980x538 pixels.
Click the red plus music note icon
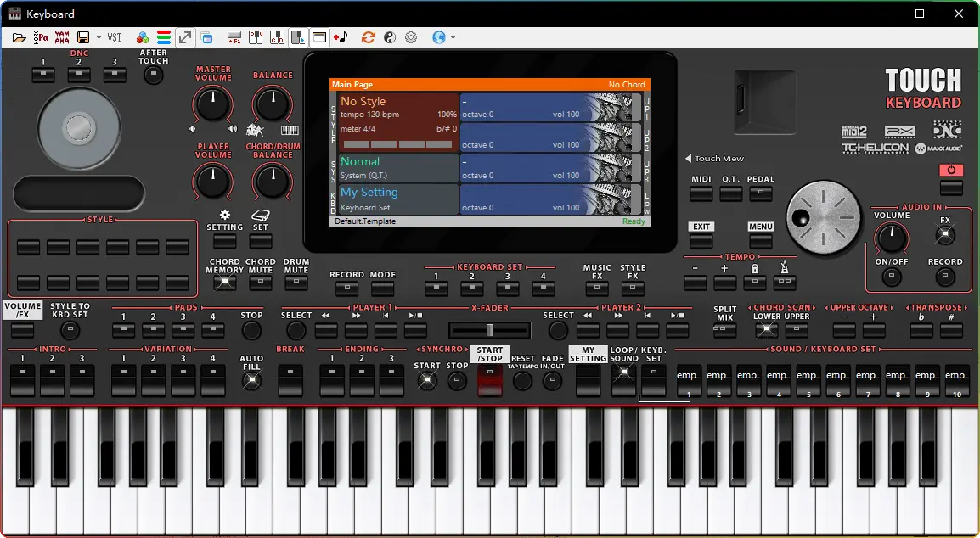tap(341, 37)
